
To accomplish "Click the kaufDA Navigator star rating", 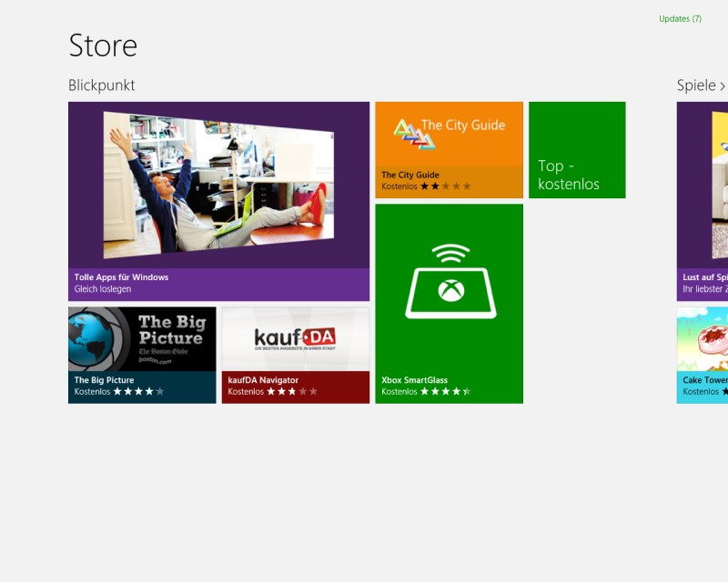I will coord(292,391).
